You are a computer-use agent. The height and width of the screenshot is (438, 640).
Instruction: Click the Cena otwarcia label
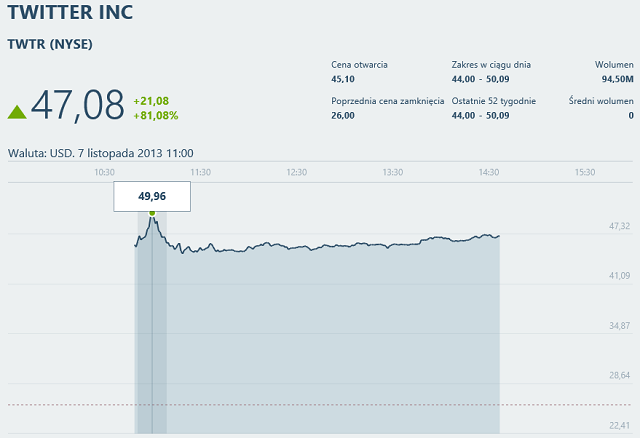click(x=359, y=64)
